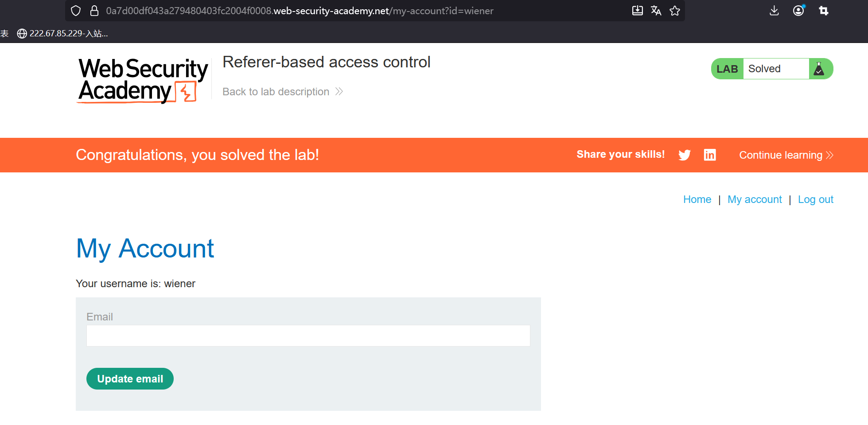Open the browser downloads panel
The width and height of the screenshot is (868, 425).
774,11
